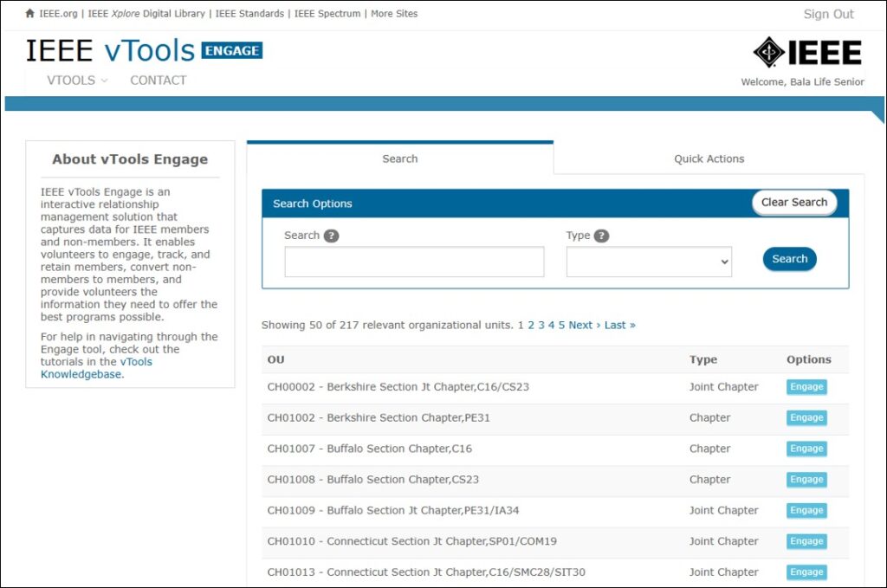This screenshot has width=887, height=588.
Task: Go to results page 4
Action: (x=552, y=325)
